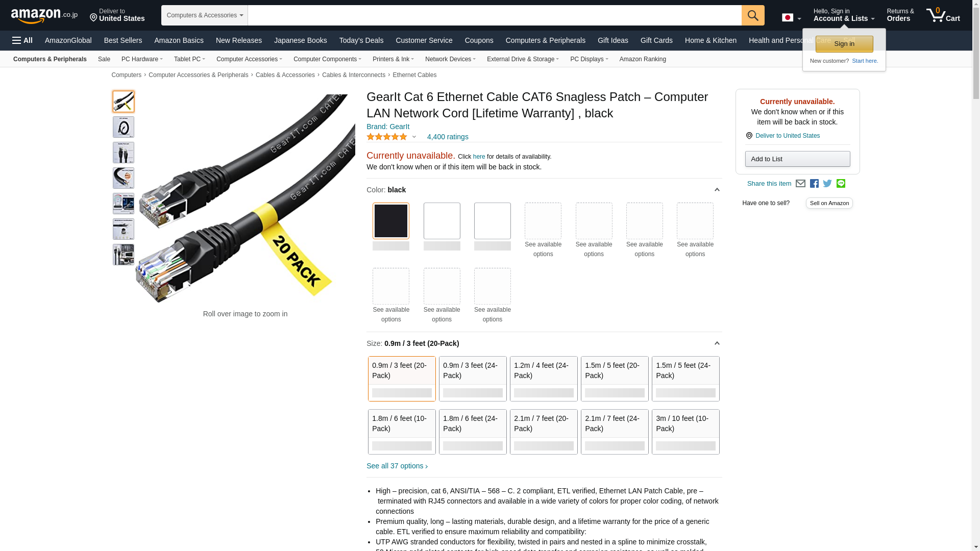Click the search text field
Image resolution: width=980 pixels, height=551 pixels.
pos(495,15)
